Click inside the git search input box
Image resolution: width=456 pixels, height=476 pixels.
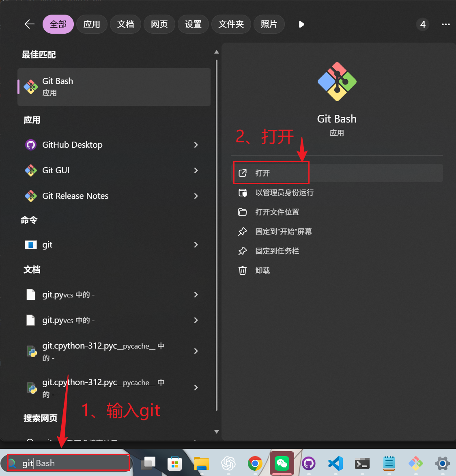[69, 463]
